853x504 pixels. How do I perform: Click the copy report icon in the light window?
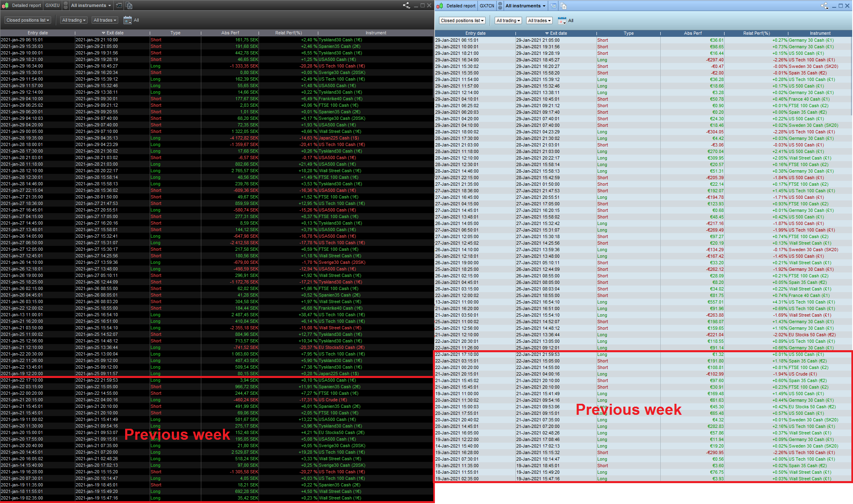563,6
